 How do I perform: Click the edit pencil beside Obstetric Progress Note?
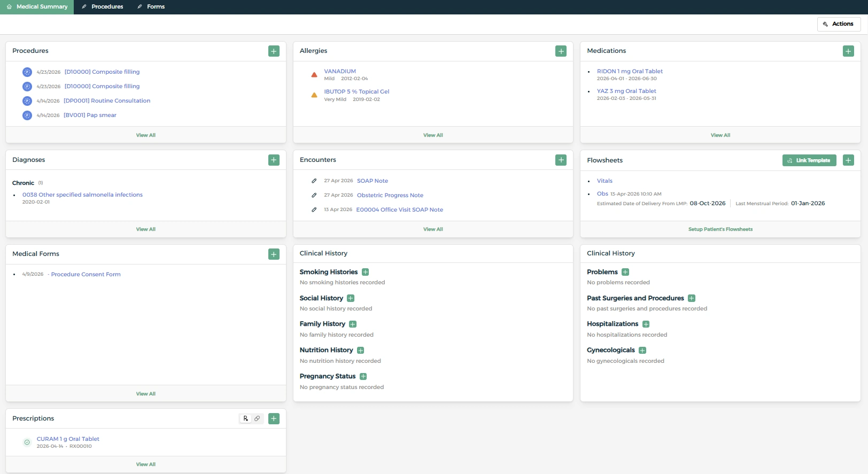(x=314, y=195)
